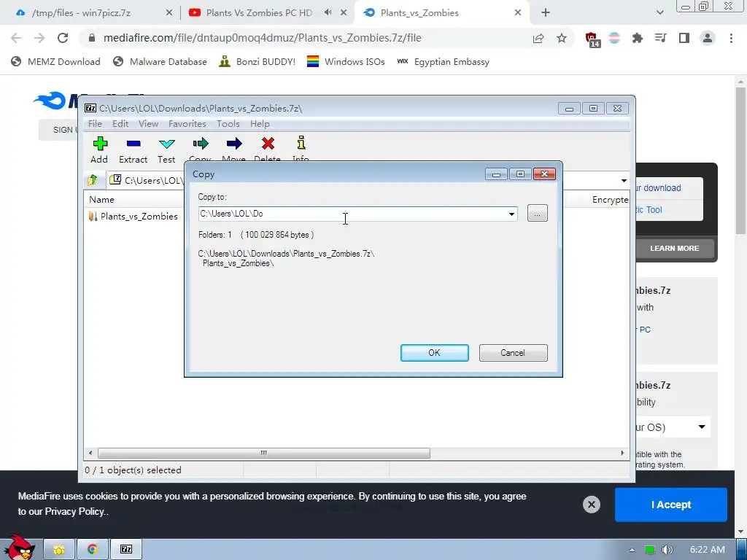This screenshot has width=747, height=560.
Task: Click the 7-Zip horizontal scrollbar thumb
Action: (x=264, y=453)
